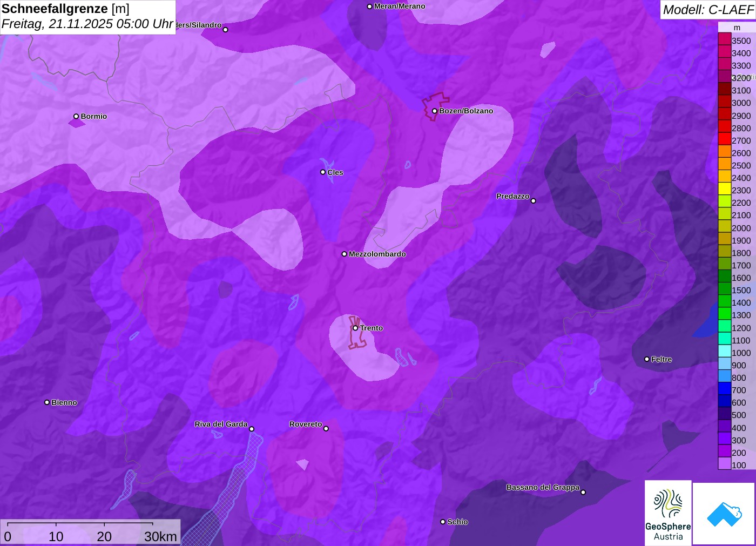Viewport: 756px width, 546px height.
Task: Select the Schio city marker
Action: (x=443, y=522)
